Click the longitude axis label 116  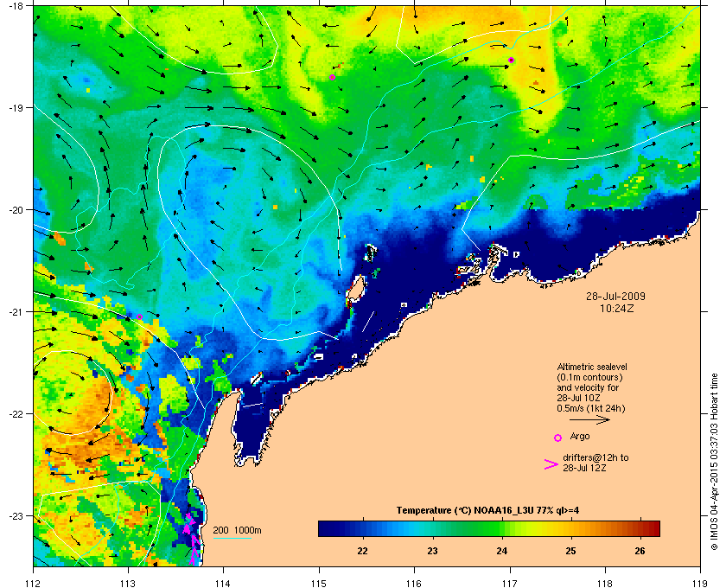pos(414,583)
